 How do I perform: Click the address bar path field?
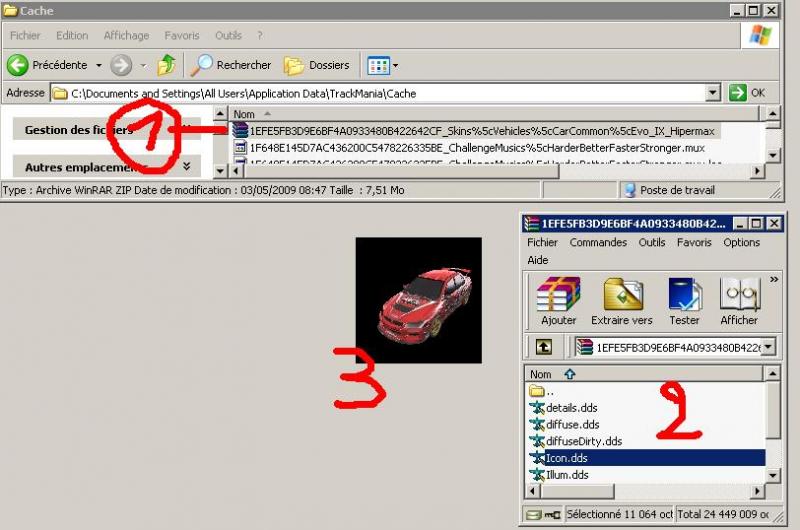(378, 93)
